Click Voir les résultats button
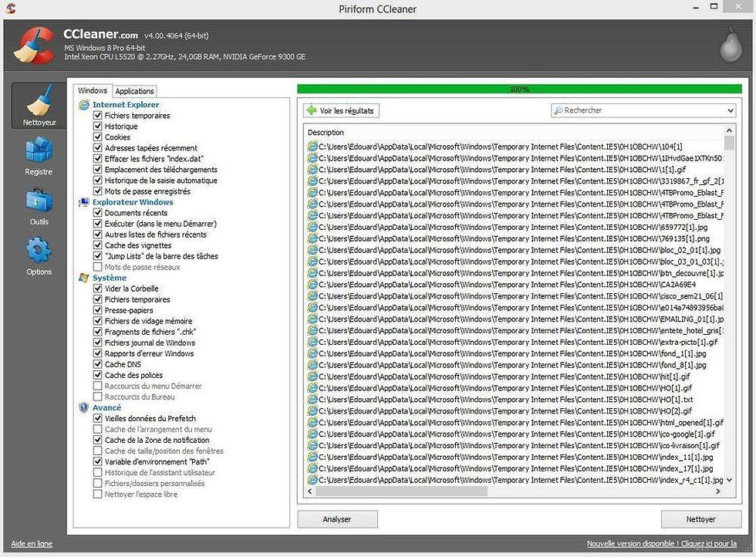 pos(341,111)
